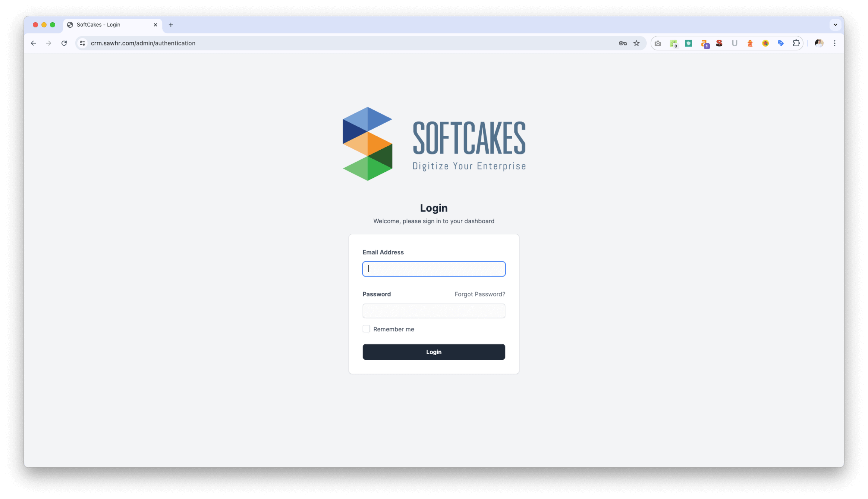Tick the Remember me checkbox

coord(366,329)
